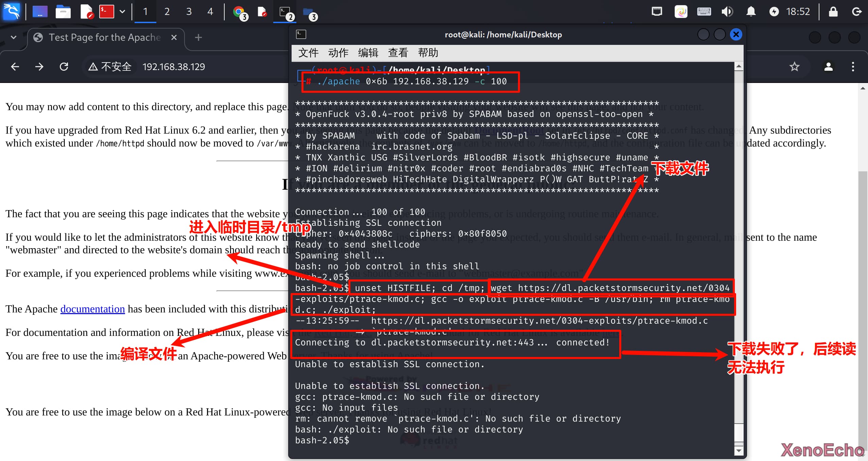Launch the file manager from panel
868x461 pixels.
coord(63,12)
